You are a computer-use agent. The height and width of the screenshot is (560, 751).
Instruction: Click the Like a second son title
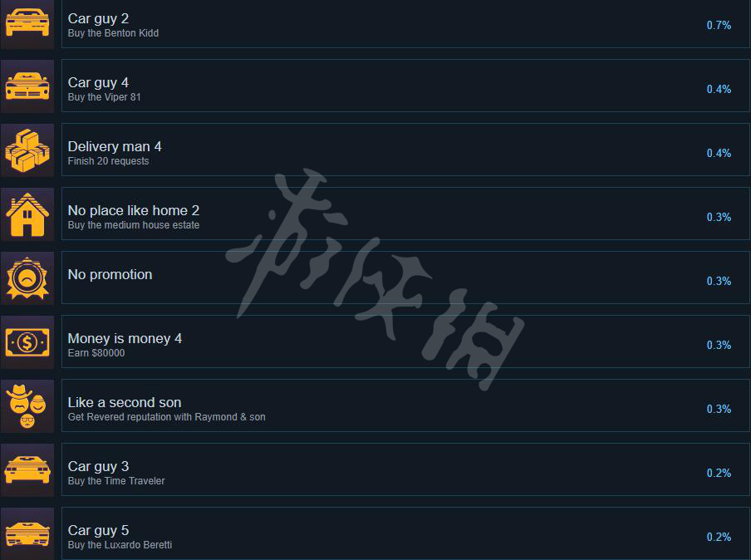pos(125,402)
